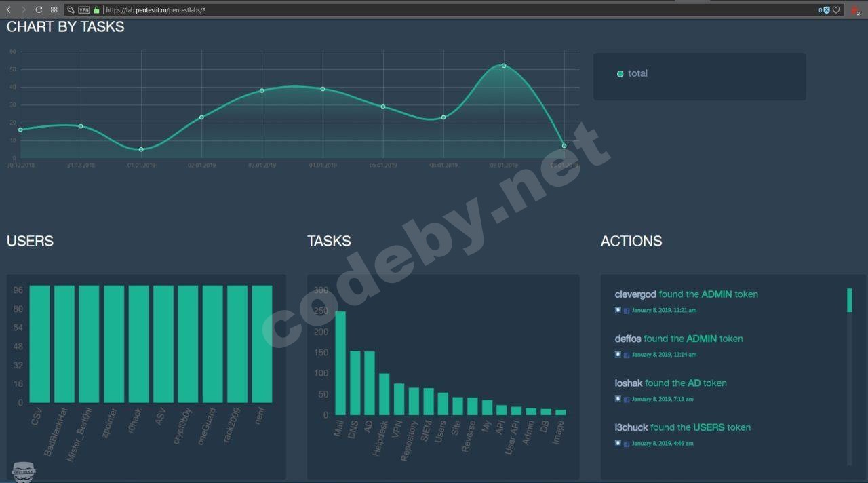
Task: Click the BadBlackHat bar in Users chart
Action: point(64,344)
